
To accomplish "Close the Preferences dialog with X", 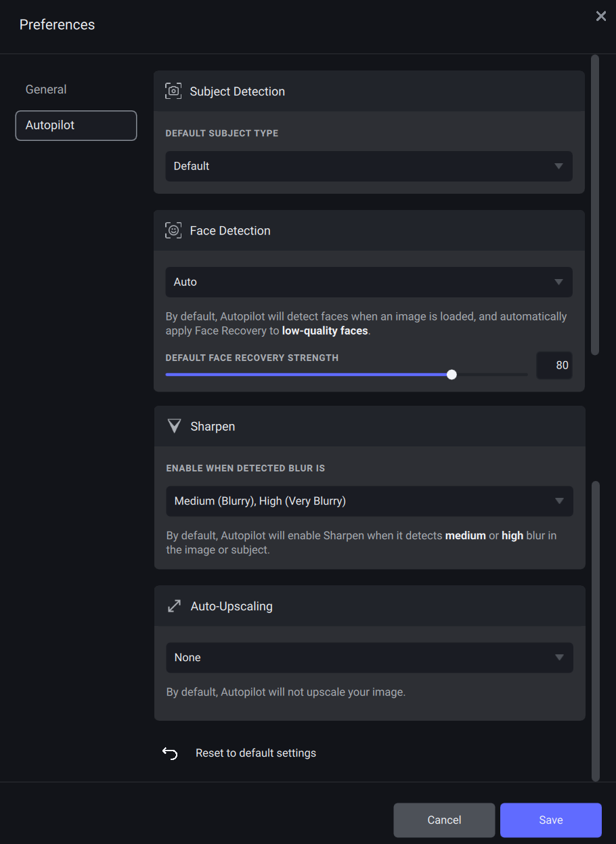I will pos(601,16).
